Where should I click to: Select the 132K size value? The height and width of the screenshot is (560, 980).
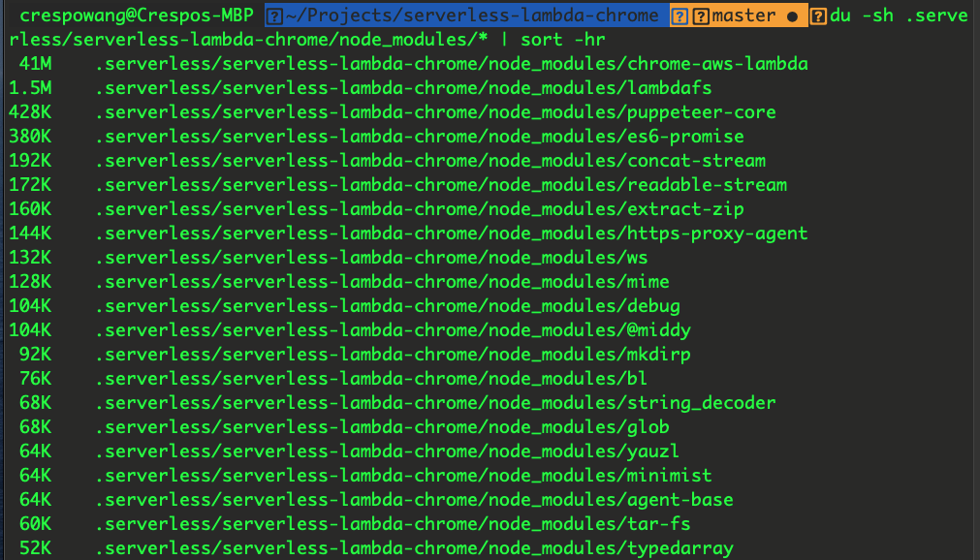tap(31, 258)
